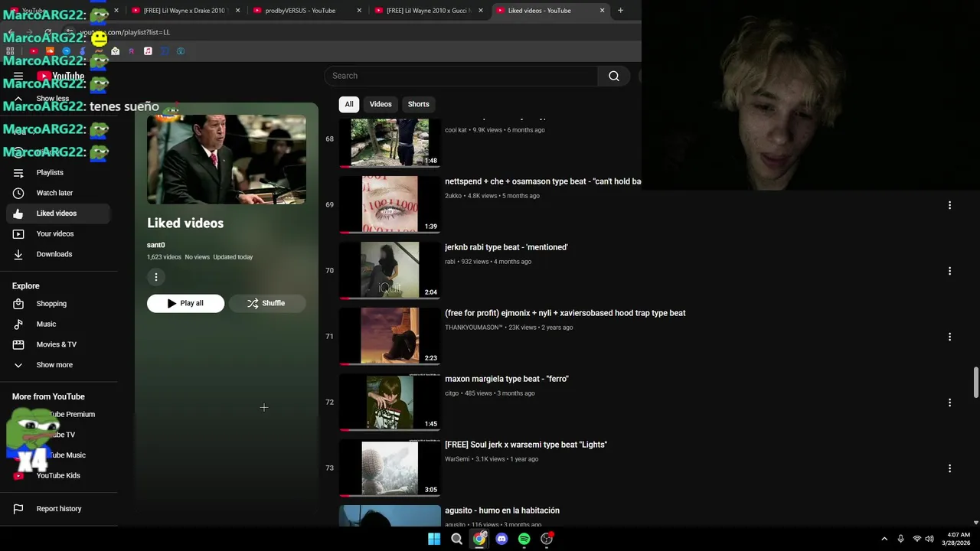Open the volume tray icon

pyautogui.click(x=929, y=539)
